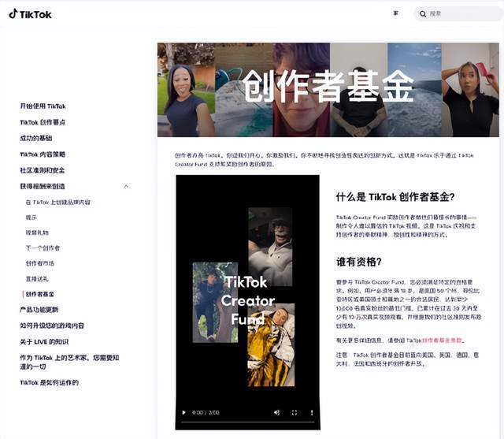The width and height of the screenshot is (504, 439).
Task: Open 开始使用 TikTok in the sidebar
Action: tap(43, 106)
